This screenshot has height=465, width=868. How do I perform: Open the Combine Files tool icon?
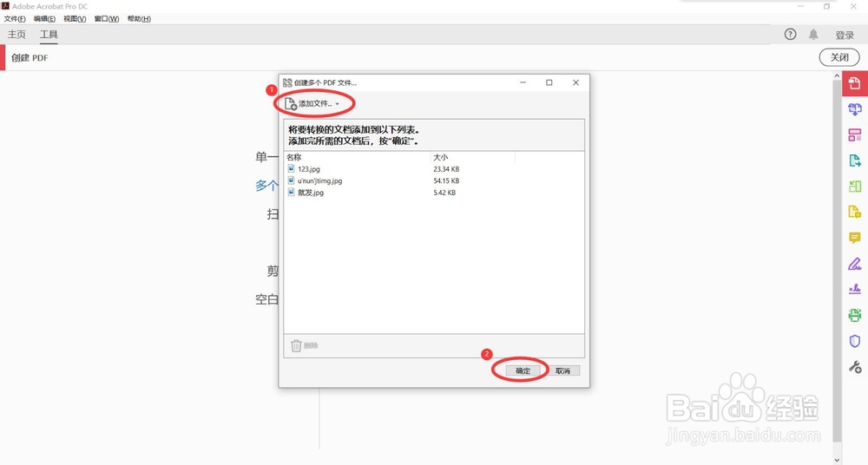[855, 109]
